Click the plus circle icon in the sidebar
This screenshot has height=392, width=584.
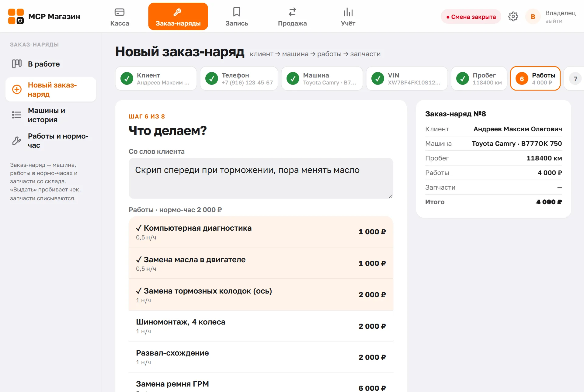(17, 89)
